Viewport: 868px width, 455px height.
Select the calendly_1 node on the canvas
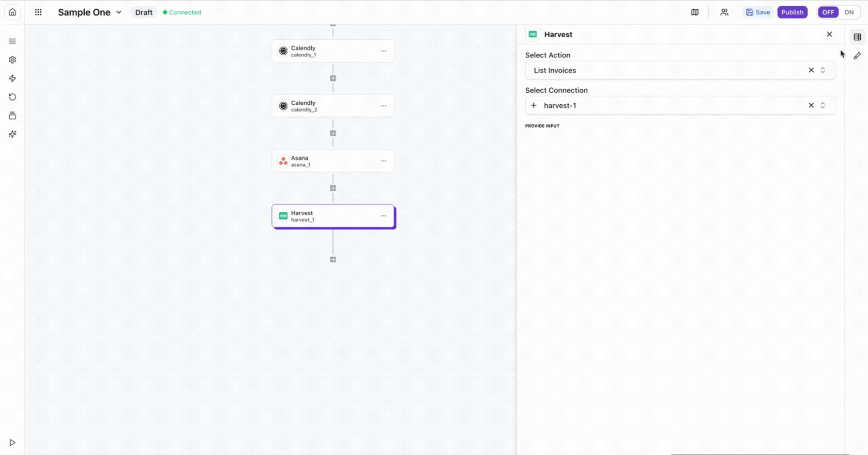tap(326, 51)
